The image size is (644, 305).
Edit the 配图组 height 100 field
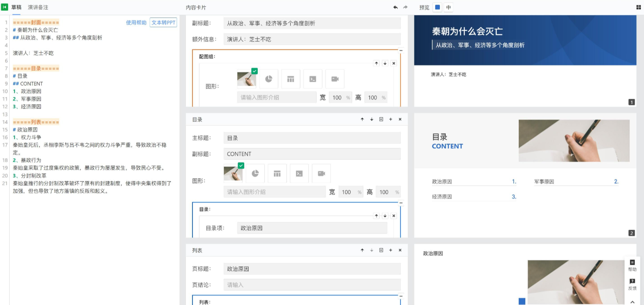click(376, 97)
